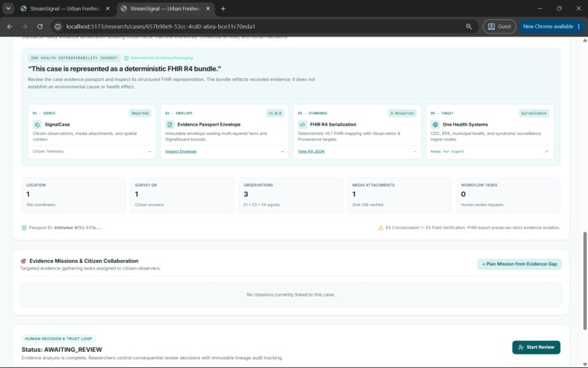Click the Citizen Telemetry label
Image resolution: width=588 pixels, height=368 pixels.
(48, 152)
